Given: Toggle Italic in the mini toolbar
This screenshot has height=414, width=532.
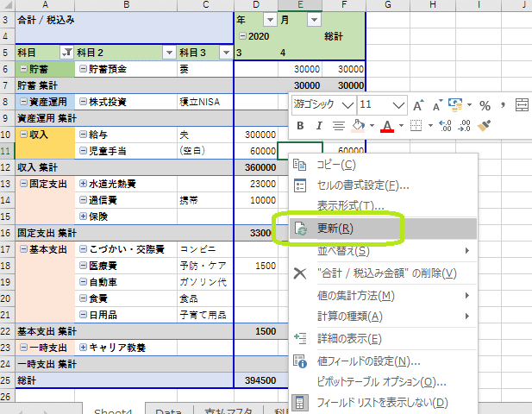Looking at the screenshot, I should (319, 126).
